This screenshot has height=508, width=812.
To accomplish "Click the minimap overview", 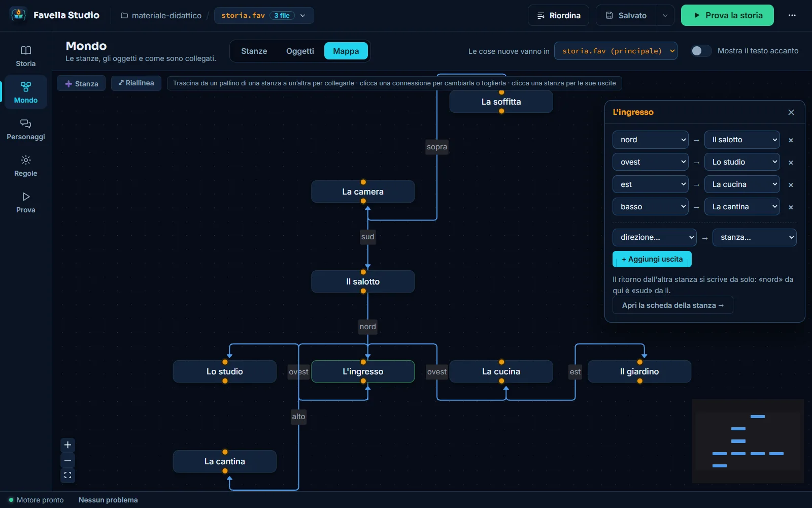I will coord(748,441).
